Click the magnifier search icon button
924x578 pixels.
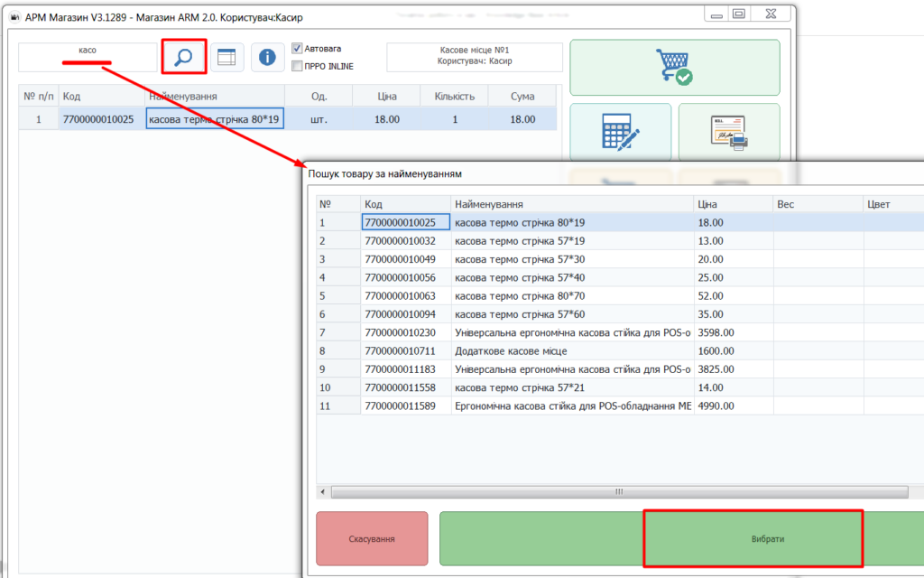(x=184, y=57)
